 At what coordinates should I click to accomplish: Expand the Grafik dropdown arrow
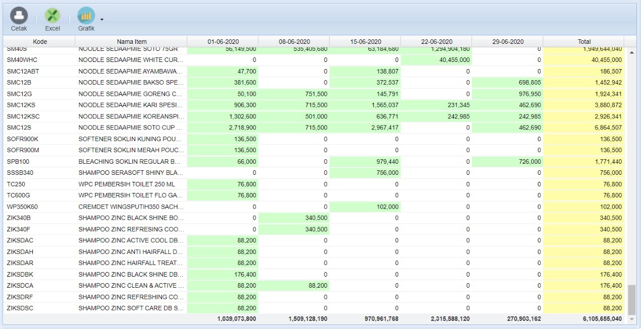(x=102, y=20)
